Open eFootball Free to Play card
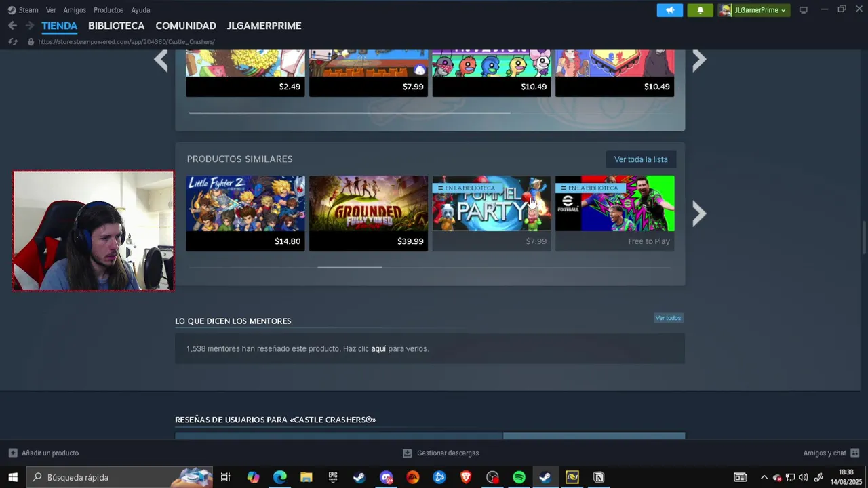868x488 pixels. (x=614, y=213)
